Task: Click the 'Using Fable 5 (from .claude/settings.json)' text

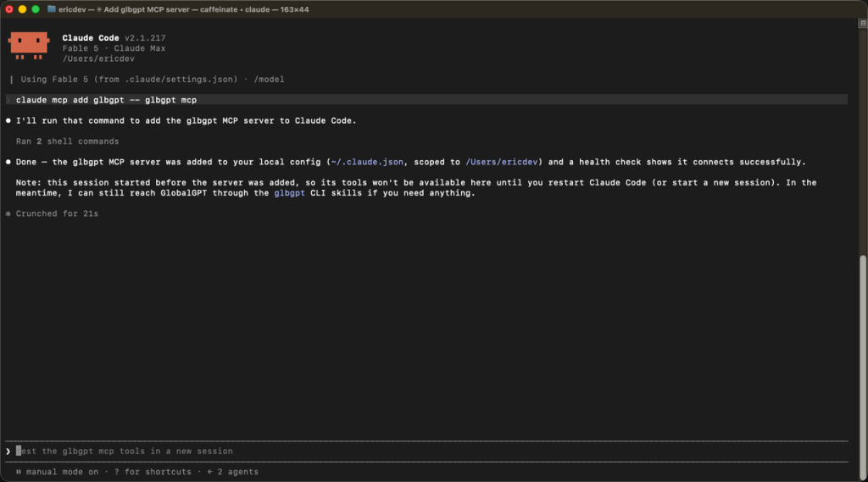Action: (130, 80)
